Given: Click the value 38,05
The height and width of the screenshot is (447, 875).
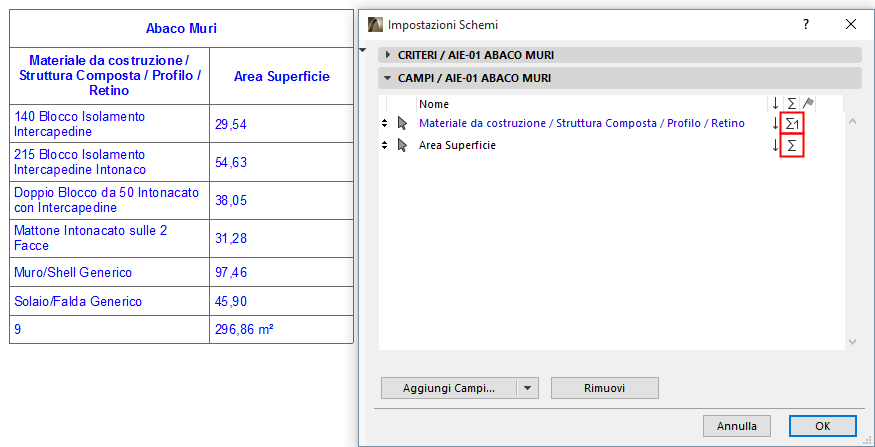Looking at the screenshot, I should (x=231, y=200).
